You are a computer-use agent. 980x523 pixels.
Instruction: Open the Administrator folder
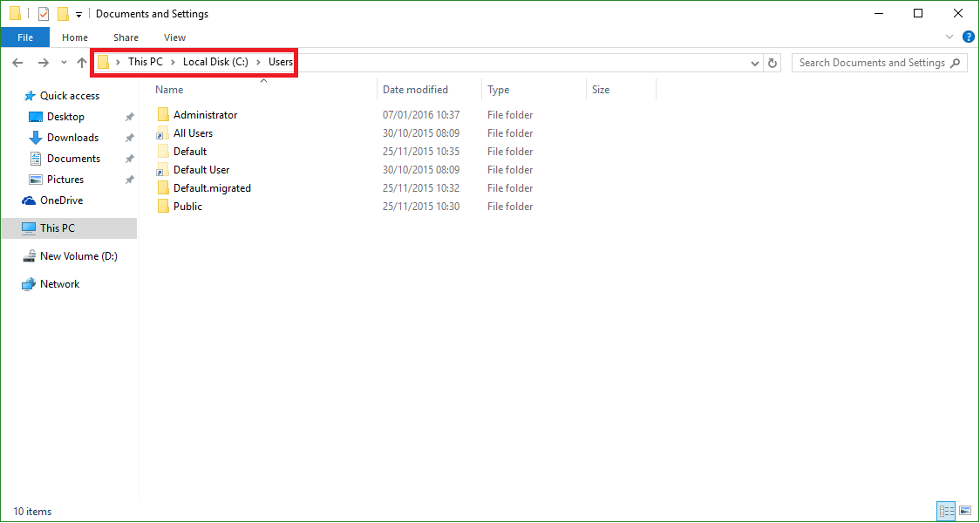(x=203, y=114)
